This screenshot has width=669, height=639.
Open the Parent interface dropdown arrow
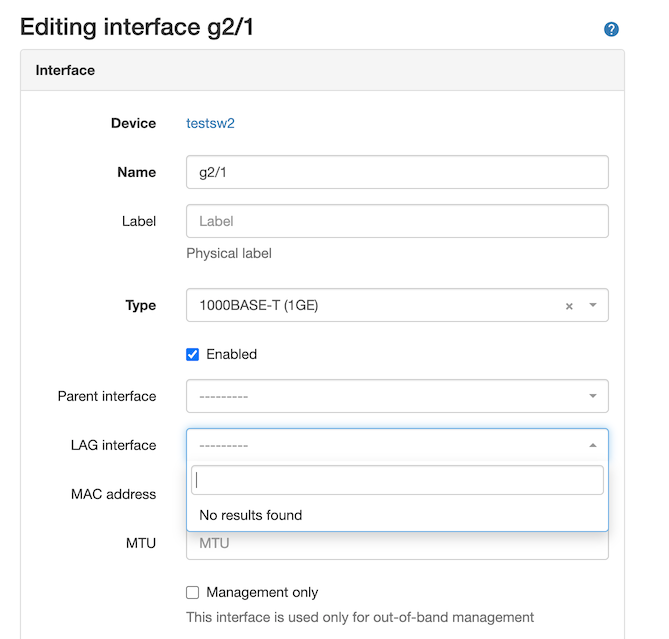(592, 396)
